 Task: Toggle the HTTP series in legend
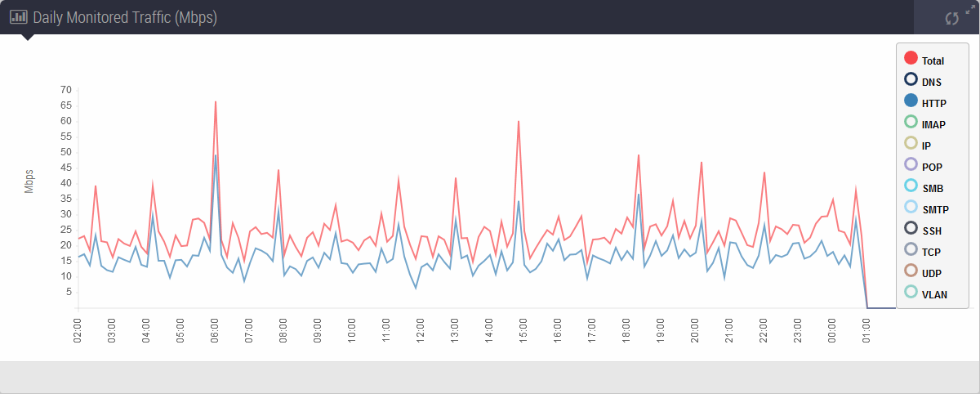925,102
